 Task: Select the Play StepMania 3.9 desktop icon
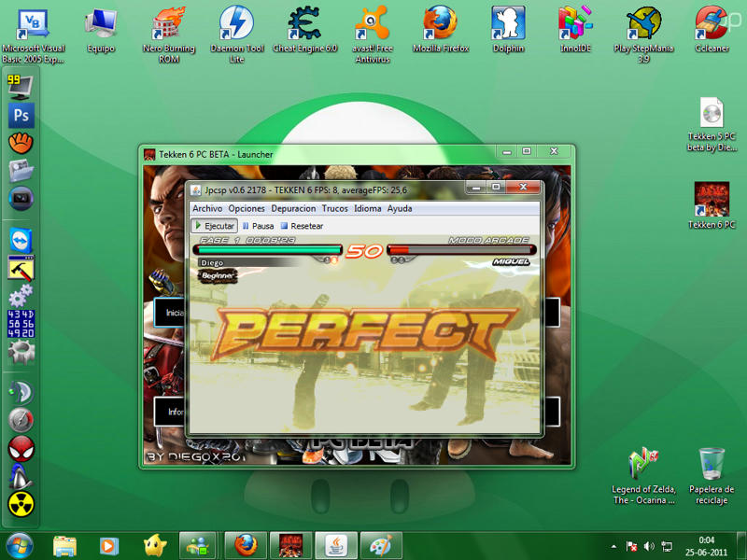pyautogui.click(x=643, y=36)
